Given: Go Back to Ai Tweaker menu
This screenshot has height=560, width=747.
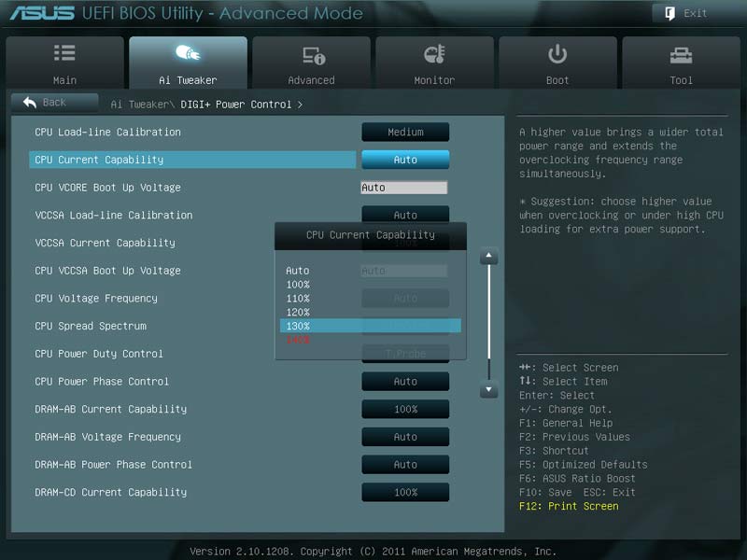Looking at the screenshot, I should tap(55, 103).
